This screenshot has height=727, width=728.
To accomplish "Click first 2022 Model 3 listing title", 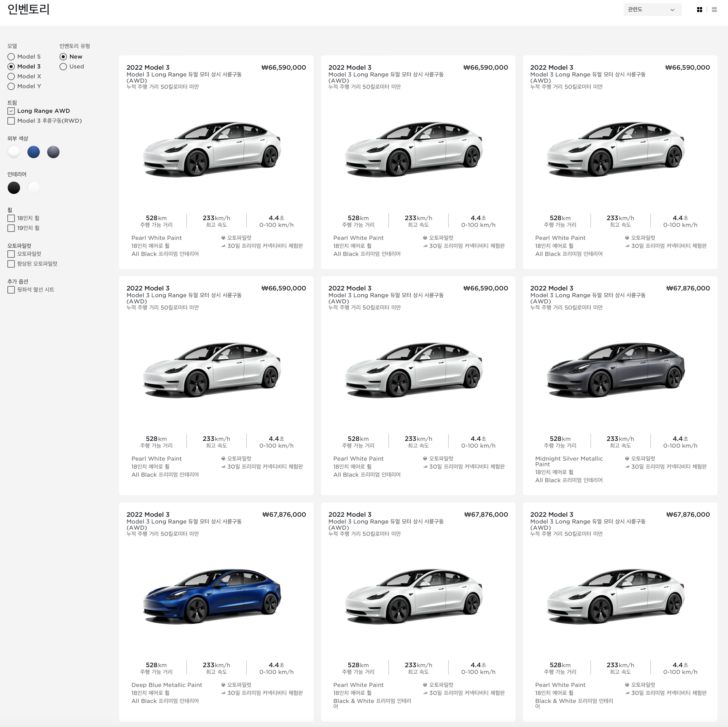I will tap(148, 68).
